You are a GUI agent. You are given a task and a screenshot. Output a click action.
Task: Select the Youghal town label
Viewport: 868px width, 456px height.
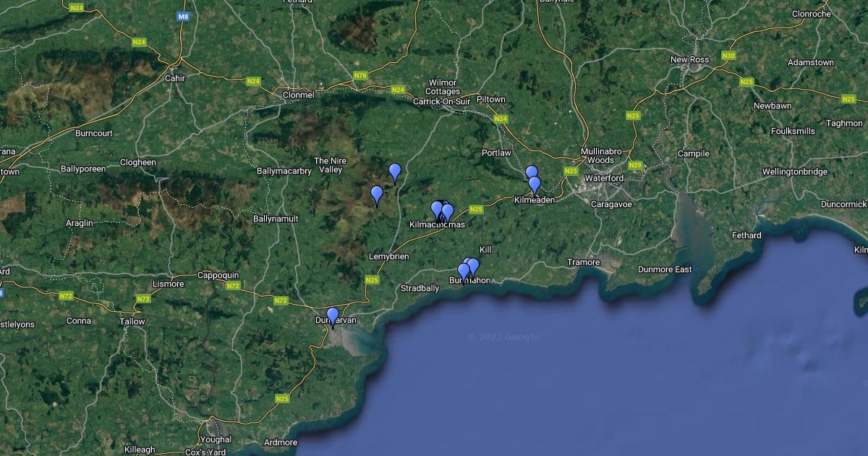[216, 439]
